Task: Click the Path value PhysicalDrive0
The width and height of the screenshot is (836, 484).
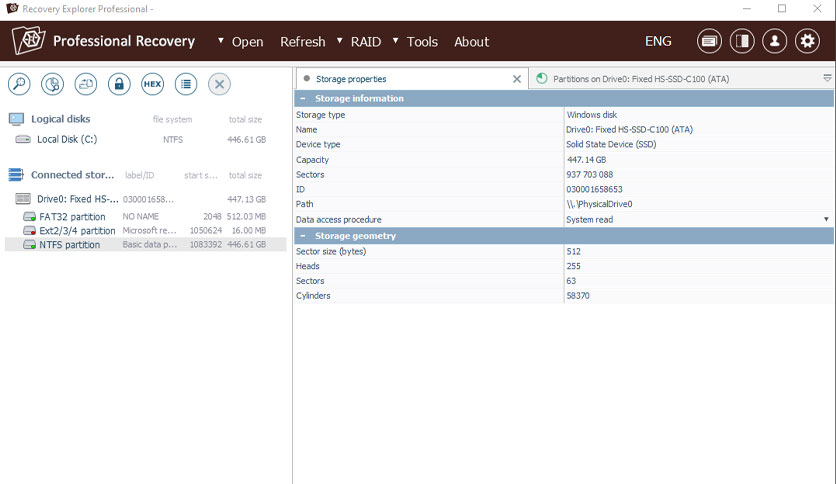Action: tap(599, 204)
